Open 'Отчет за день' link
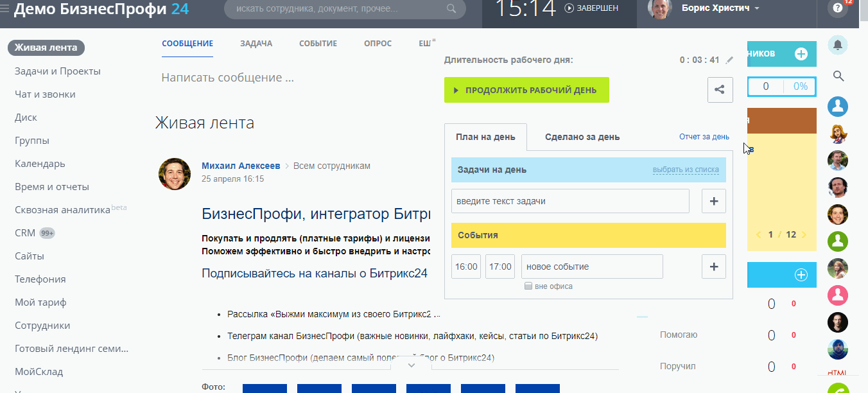The height and width of the screenshot is (393, 868). click(x=704, y=137)
